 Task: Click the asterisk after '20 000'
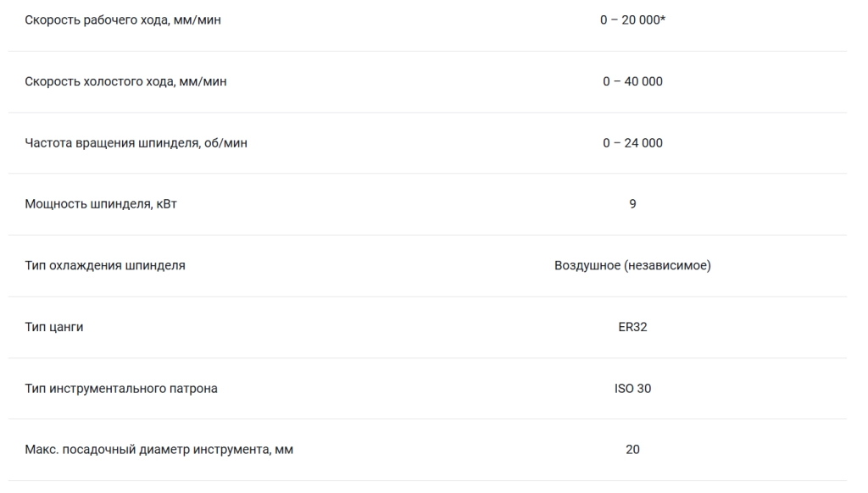coord(663,19)
